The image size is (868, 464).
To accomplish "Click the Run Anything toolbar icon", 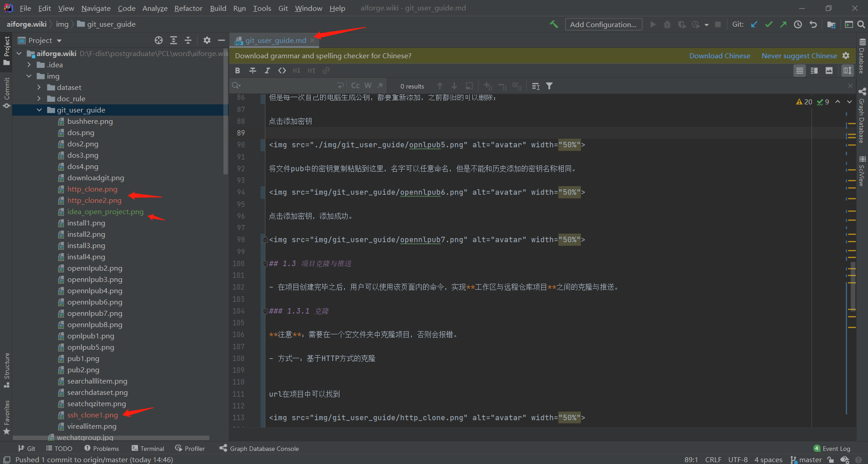I will click(x=849, y=24).
